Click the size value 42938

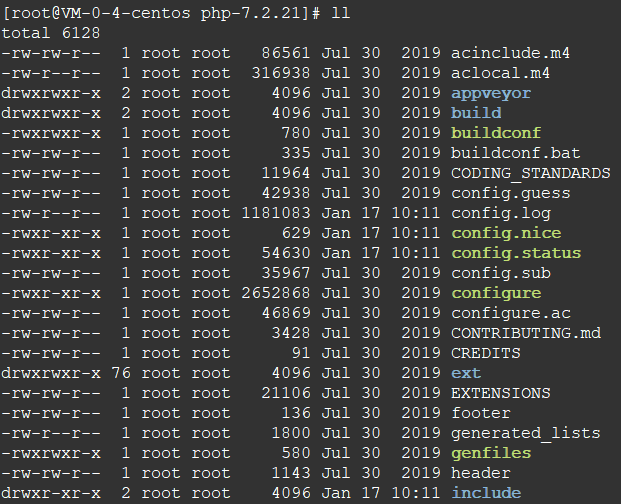[x=286, y=193]
